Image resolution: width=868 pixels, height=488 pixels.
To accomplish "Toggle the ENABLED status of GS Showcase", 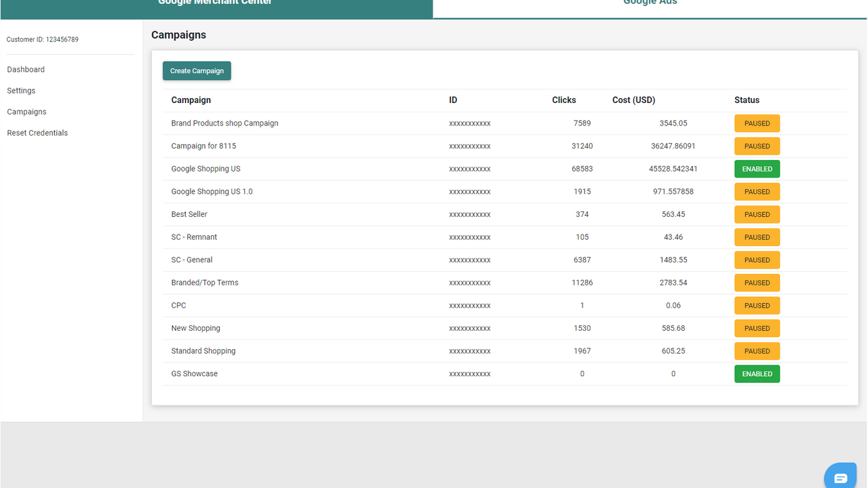I will point(757,374).
